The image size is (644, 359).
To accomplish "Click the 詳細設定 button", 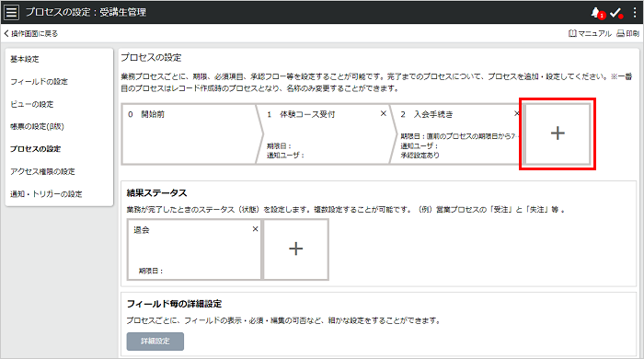I will (x=155, y=342).
